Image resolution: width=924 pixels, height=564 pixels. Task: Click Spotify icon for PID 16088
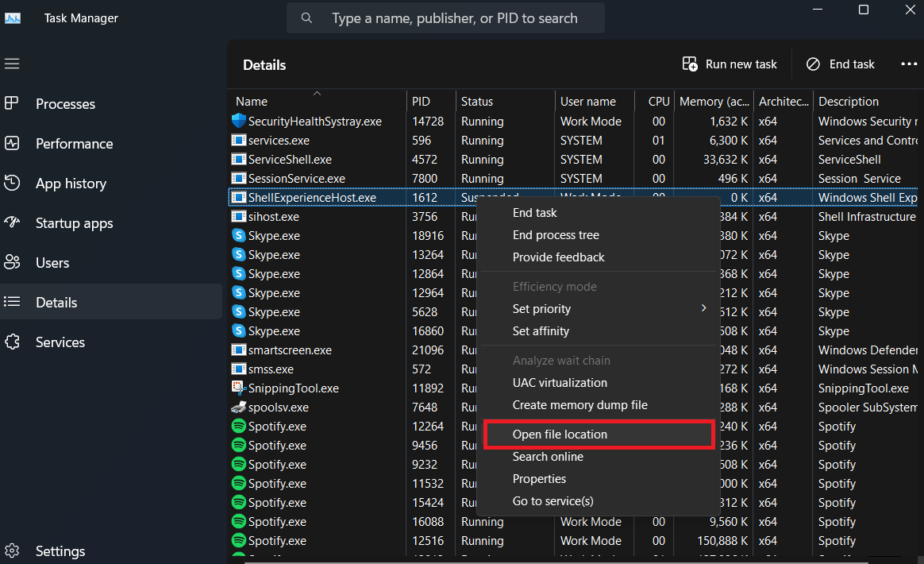(x=239, y=522)
